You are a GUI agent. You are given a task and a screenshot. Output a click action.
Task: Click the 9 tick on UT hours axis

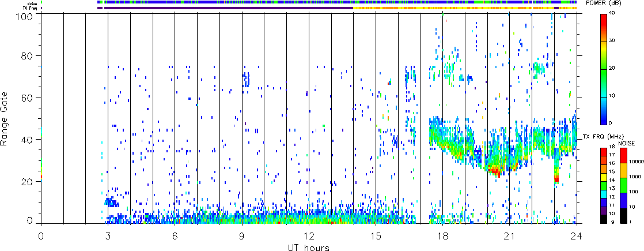[x=242, y=236]
